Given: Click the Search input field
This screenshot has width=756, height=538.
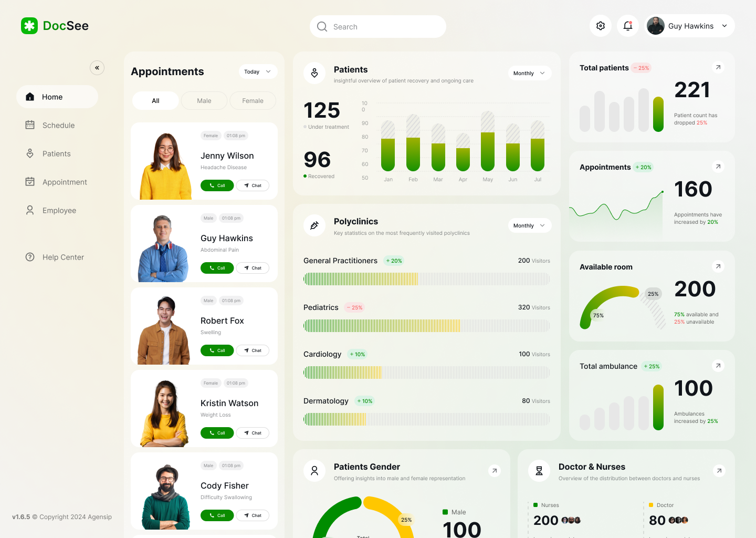Looking at the screenshot, I should (378, 26).
